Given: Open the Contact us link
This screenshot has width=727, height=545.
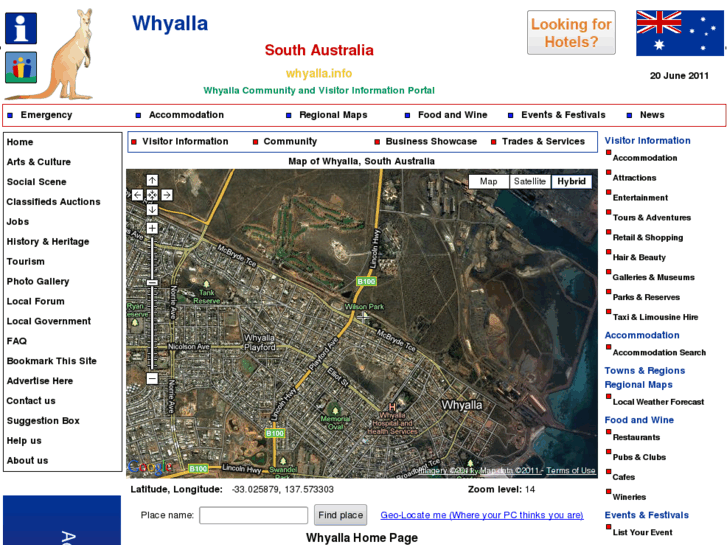Looking at the screenshot, I should pyautogui.click(x=31, y=401).
